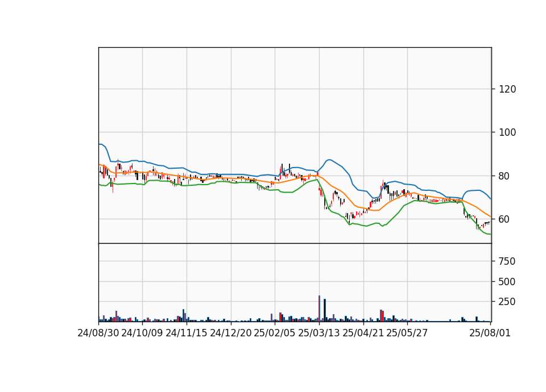
Task: Click the 25/08/01 date label
Action: (x=490, y=333)
